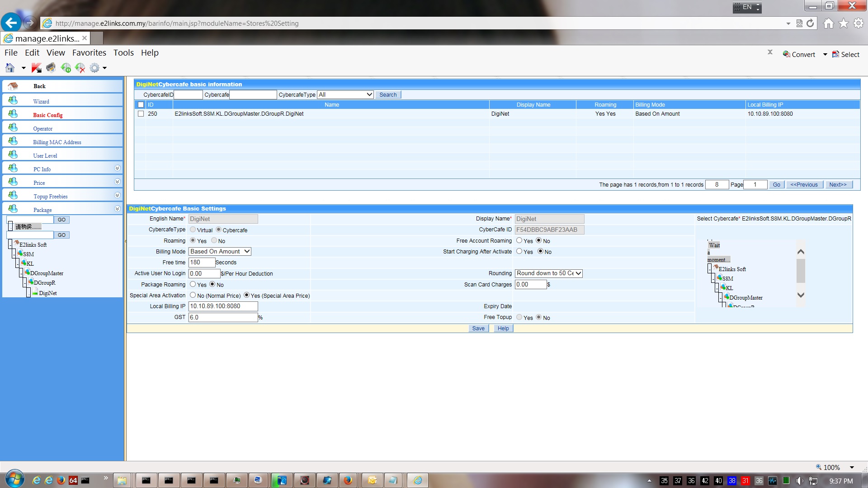Image resolution: width=868 pixels, height=488 pixels.
Task: Open the Tools menu
Action: [123, 53]
